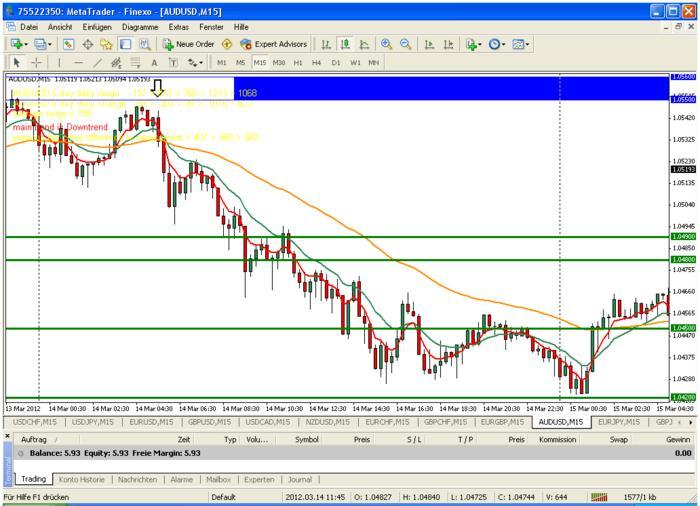The width and height of the screenshot is (700, 506).
Task: Open MetaEditor via yellow diamond icon
Action: [227, 44]
